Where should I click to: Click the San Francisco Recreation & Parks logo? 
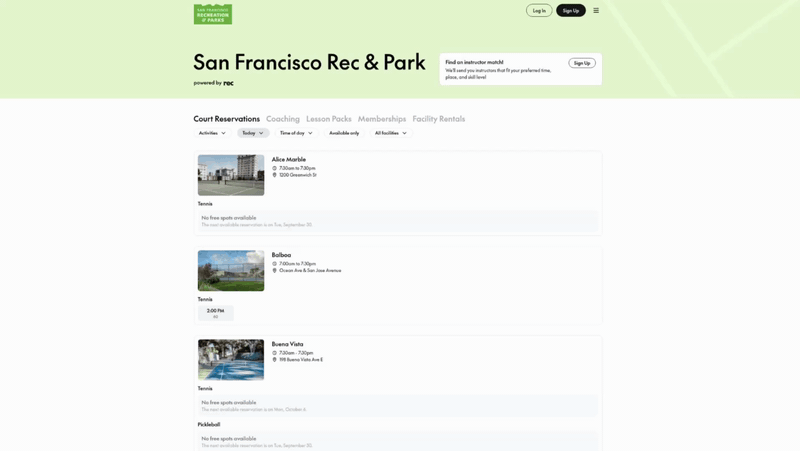point(212,14)
